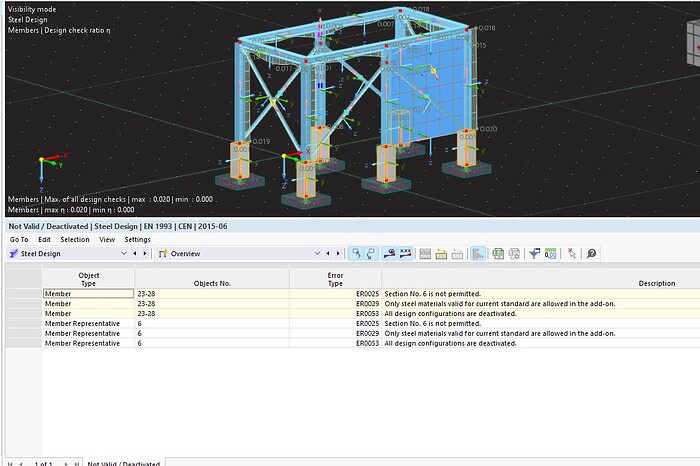Screen dimensions: 700x466
Task: Click the magnifier search icon in table toolbar
Action: point(592,254)
